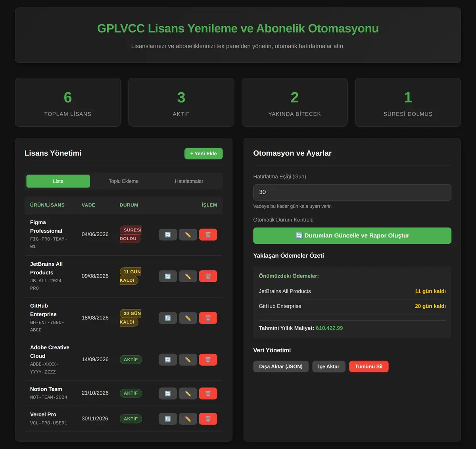Delete the GitHub Enterprise license
This screenshot has height=449, width=476.
pos(208,318)
